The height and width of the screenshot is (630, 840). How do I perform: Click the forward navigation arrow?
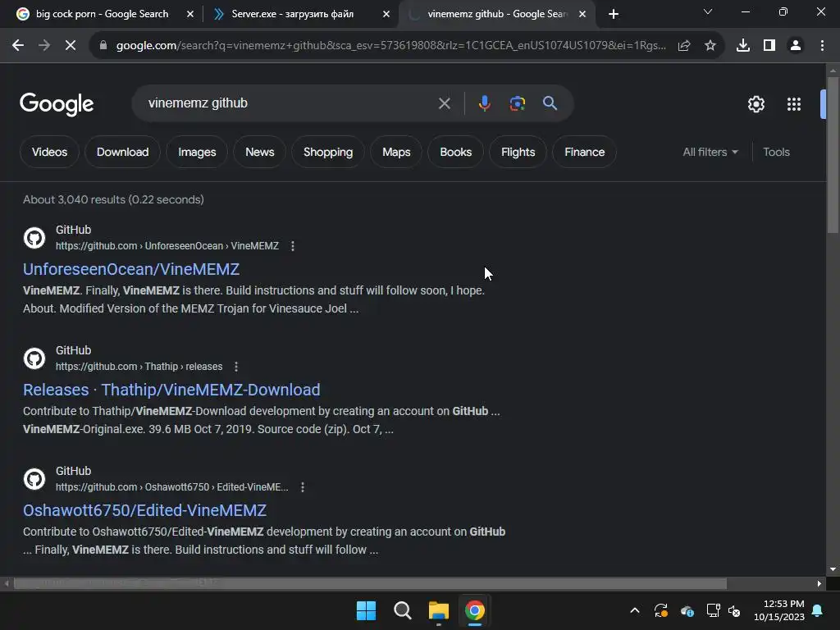click(44, 46)
